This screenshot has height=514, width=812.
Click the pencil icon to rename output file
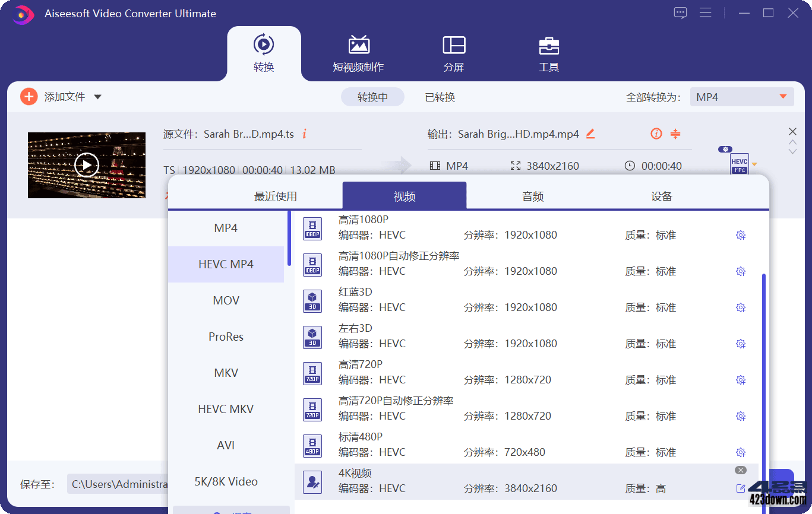pyautogui.click(x=590, y=134)
